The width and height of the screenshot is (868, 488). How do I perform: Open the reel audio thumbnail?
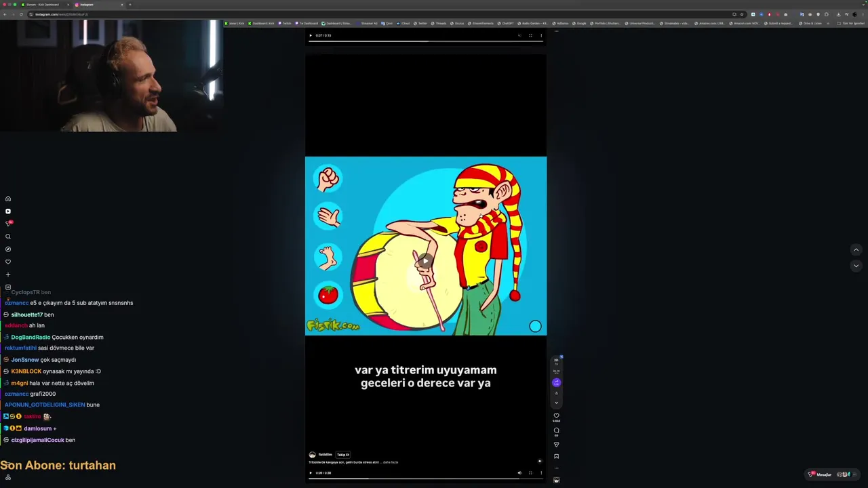(x=556, y=480)
